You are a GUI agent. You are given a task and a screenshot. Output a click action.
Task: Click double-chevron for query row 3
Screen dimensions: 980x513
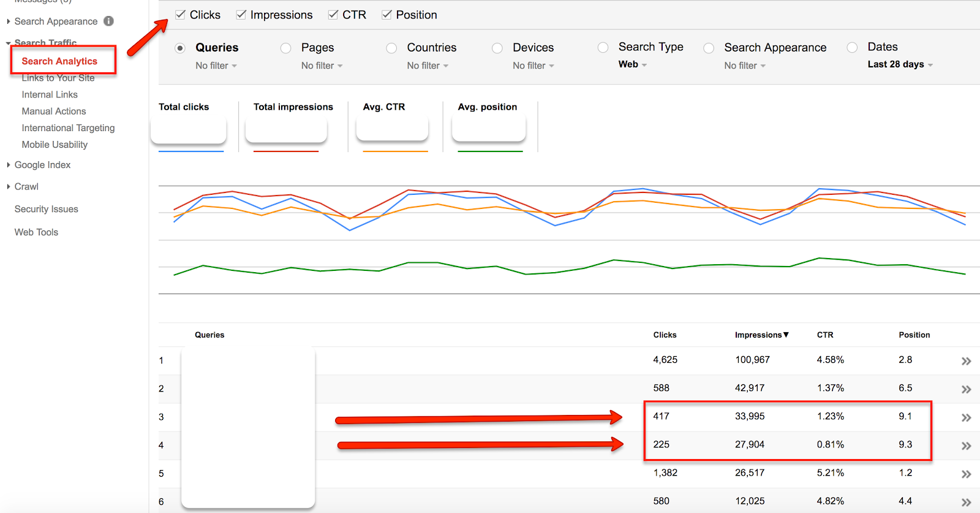pos(966,417)
